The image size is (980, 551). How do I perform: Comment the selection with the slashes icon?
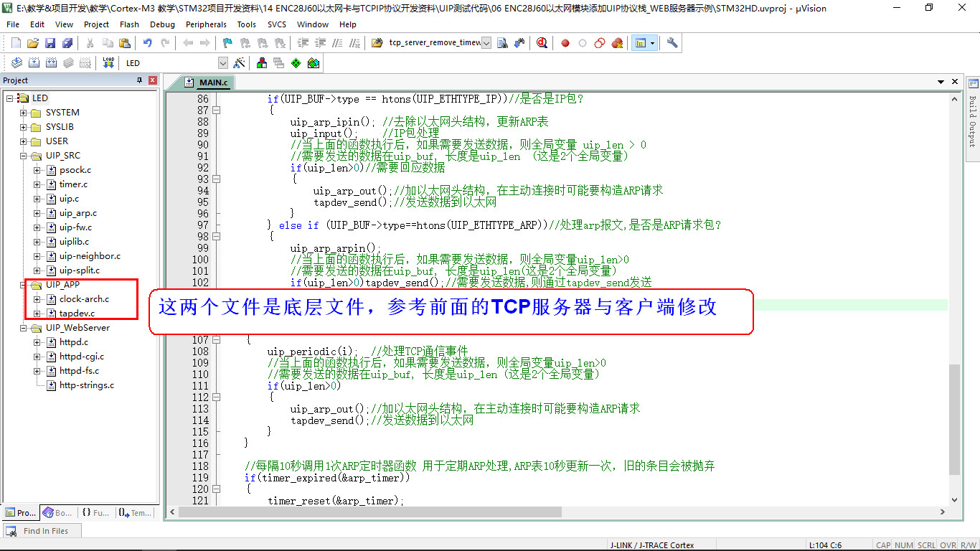pos(337,43)
